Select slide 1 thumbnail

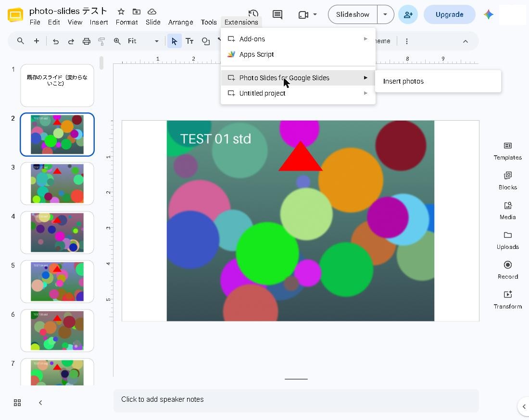(57, 86)
